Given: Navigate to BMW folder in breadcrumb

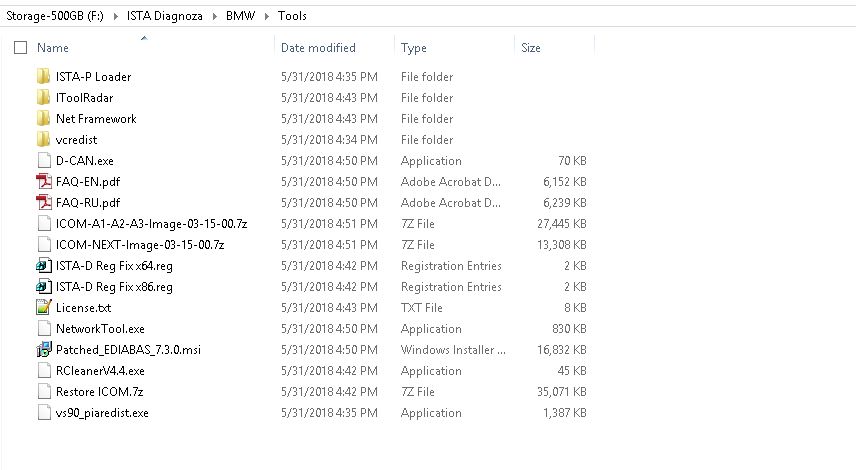Looking at the screenshot, I should click(x=241, y=16).
